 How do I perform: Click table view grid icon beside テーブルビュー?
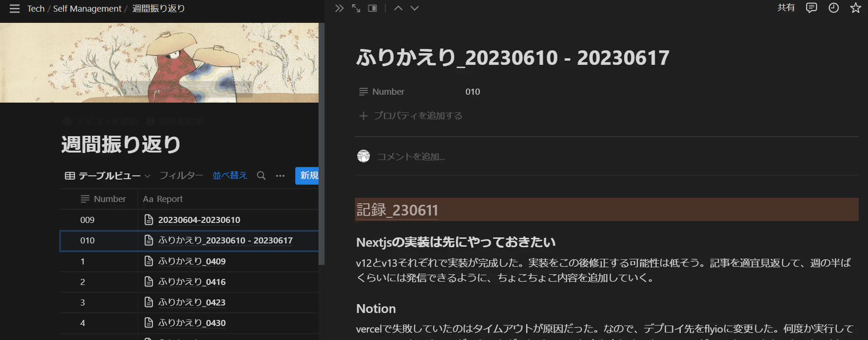click(x=70, y=176)
